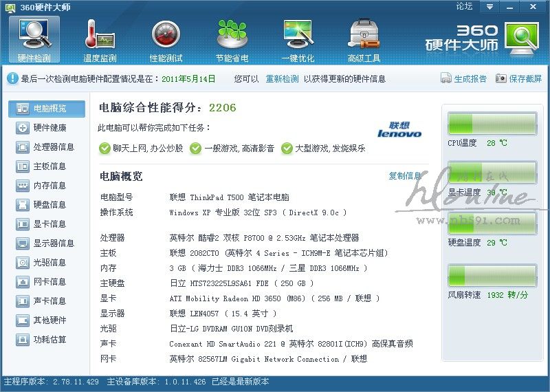The image size is (550, 392).
Task: Click the 日立-LG DVDRAM optical drive line
Action: (231, 329)
